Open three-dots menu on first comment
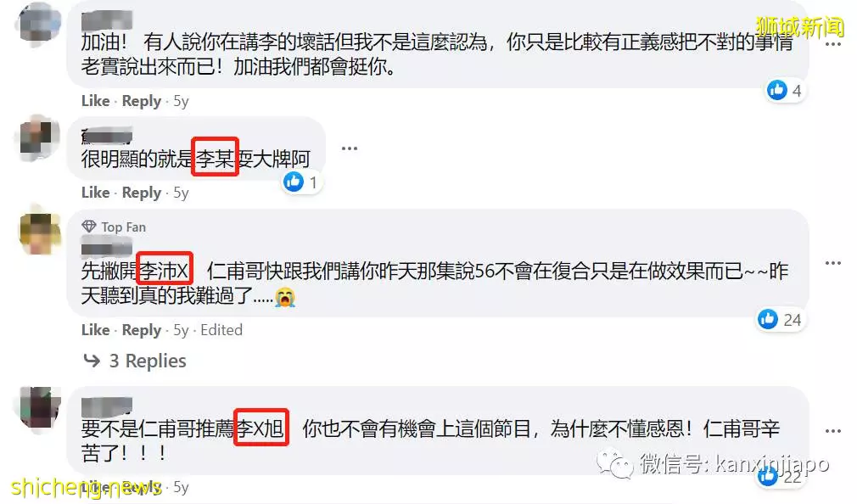 (832, 44)
